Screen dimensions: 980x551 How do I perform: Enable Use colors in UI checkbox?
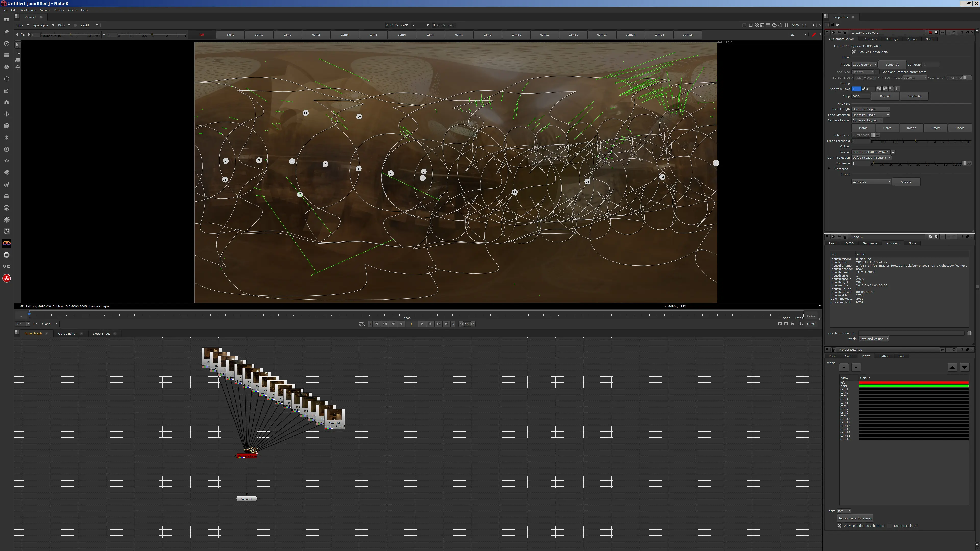889,525
